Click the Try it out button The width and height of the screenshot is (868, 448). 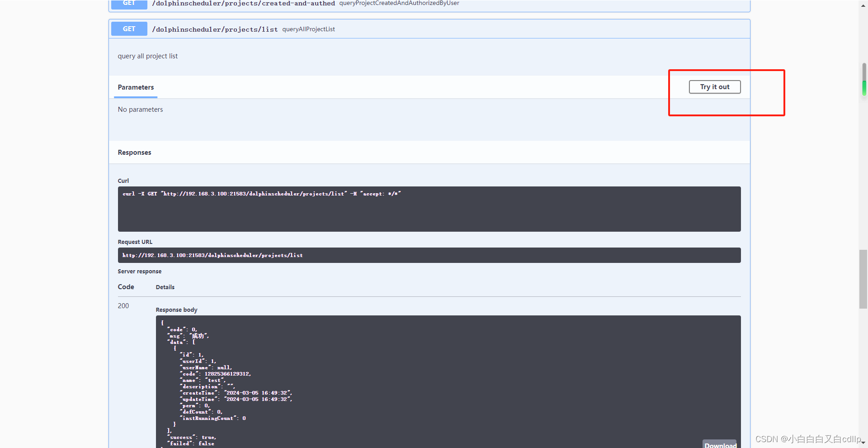714,87
